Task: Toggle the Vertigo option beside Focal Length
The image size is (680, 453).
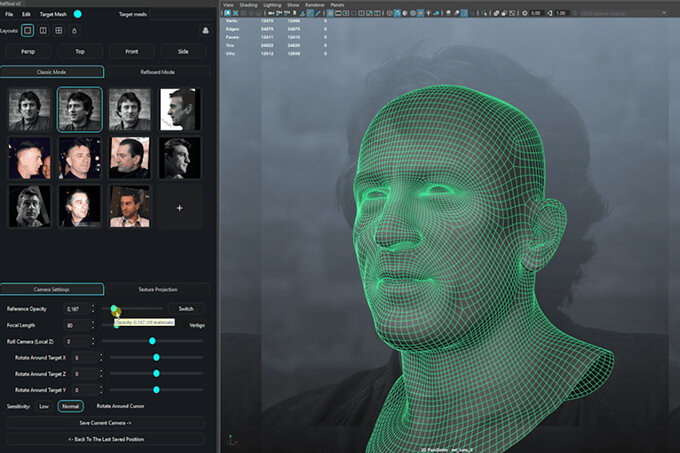Action: point(197,325)
